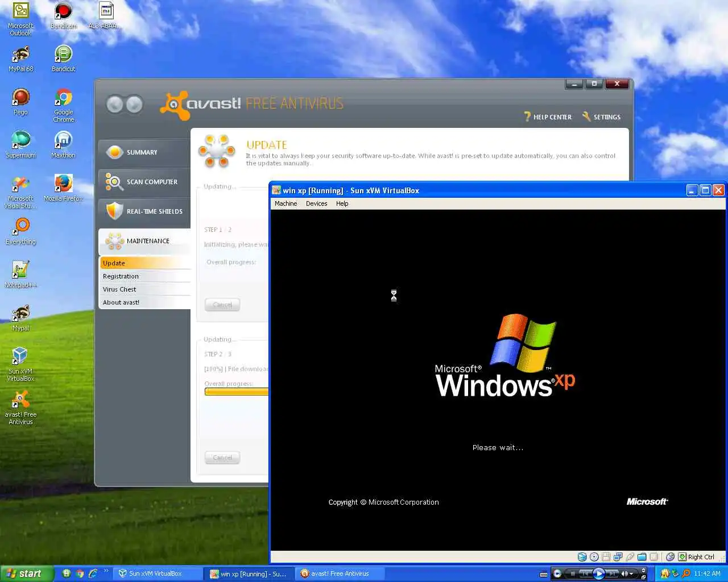
Task: Select the Microsoft Visual Studio desktop shortcut
Action: [20, 192]
